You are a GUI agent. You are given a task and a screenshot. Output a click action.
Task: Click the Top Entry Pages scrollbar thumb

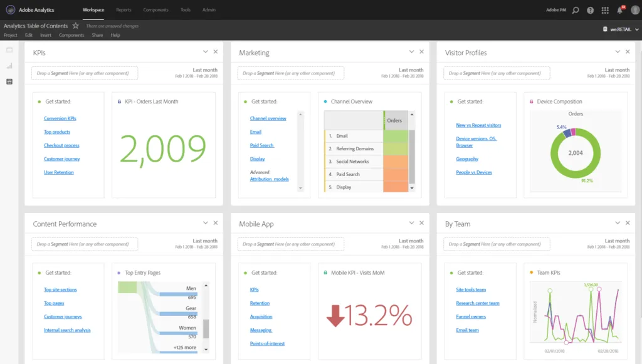coord(206,329)
